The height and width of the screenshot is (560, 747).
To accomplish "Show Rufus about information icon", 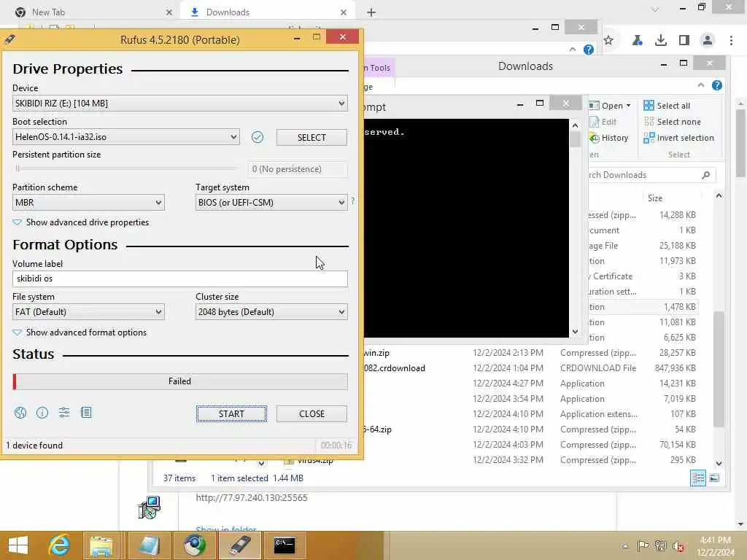I will [x=42, y=413].
